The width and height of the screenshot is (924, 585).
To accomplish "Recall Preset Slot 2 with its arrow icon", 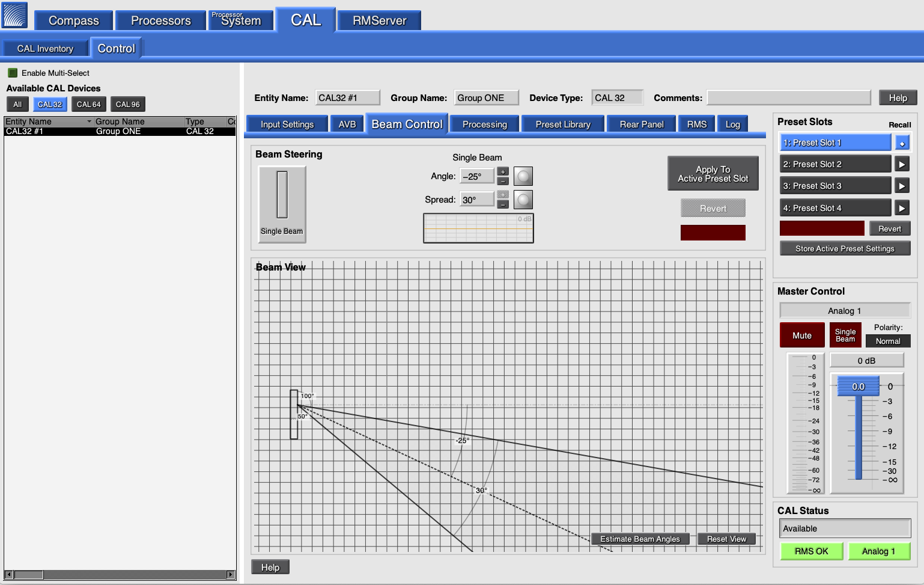I will (902, 164).
